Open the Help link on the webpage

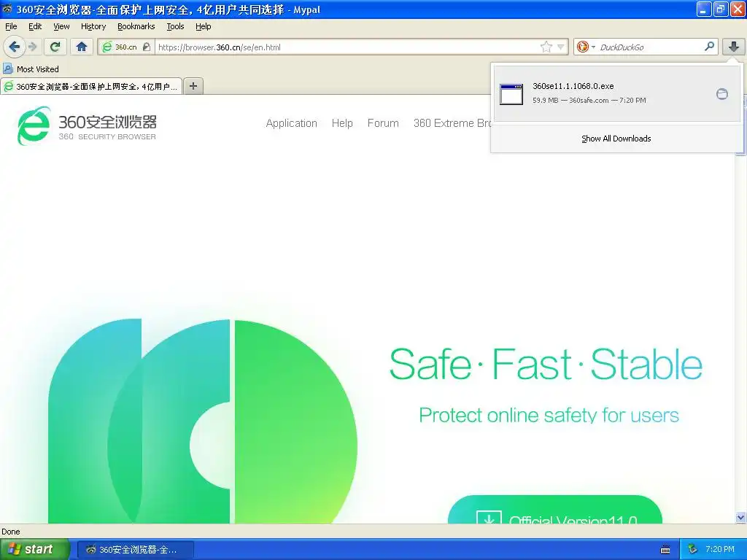[342, 122]
